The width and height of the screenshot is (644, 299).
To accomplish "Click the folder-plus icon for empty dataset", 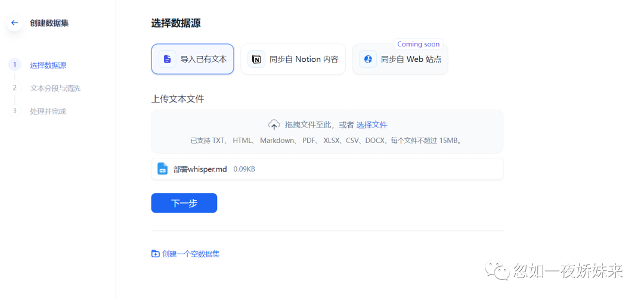I will coord(155,254).
